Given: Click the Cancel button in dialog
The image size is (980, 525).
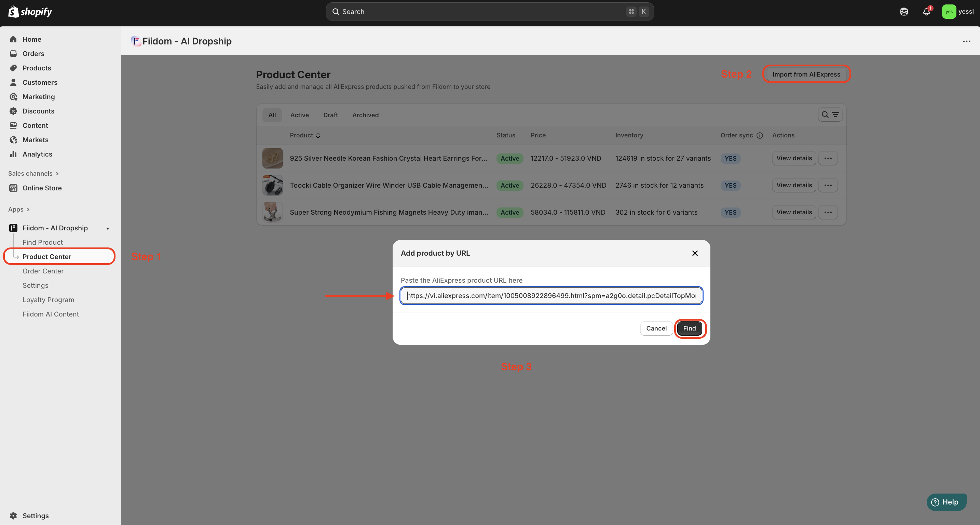Looking at the screenshot, I should point(656,328).
